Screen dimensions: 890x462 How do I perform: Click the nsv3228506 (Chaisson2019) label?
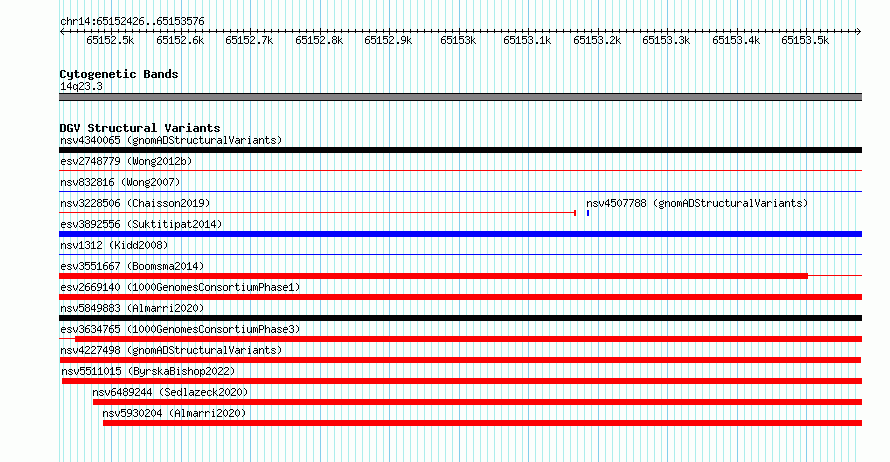pyautogui.click(x=135, y=203)
